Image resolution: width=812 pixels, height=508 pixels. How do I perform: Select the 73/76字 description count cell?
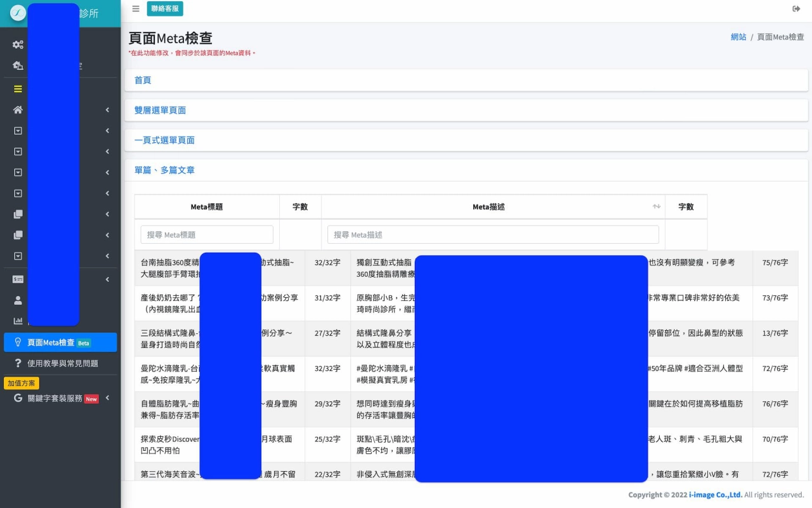[775, 304]
